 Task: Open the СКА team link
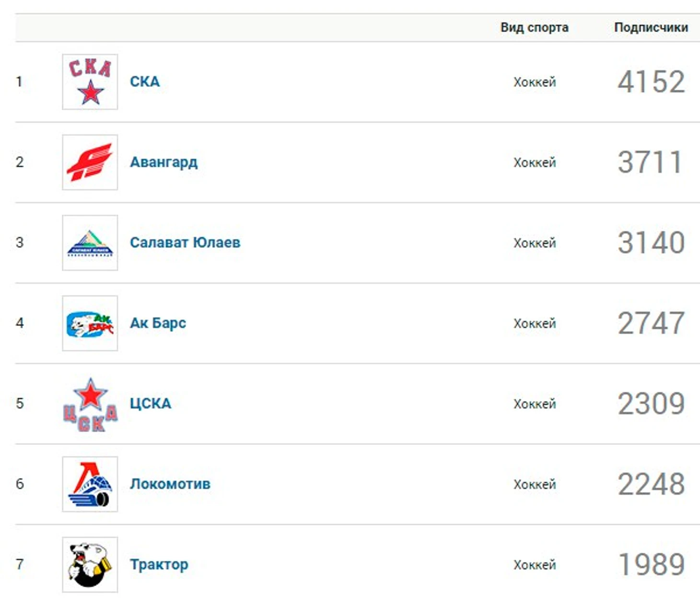point(145,81)
